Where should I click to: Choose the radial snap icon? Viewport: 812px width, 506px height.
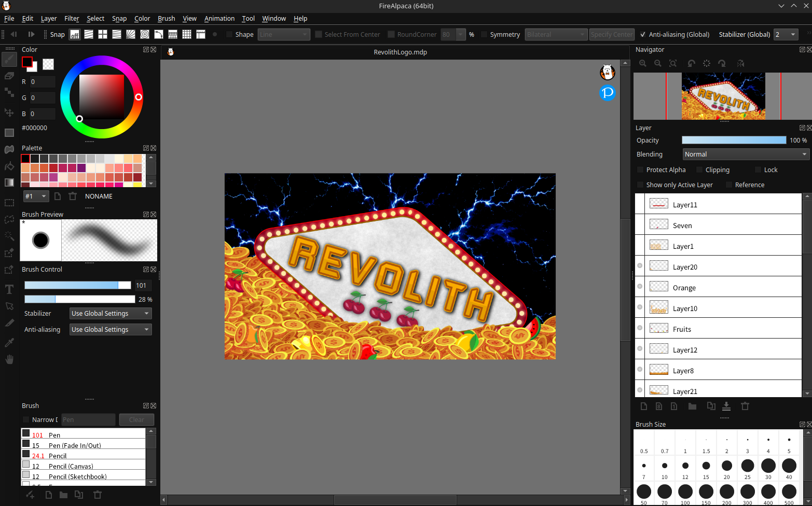[131, 34]
